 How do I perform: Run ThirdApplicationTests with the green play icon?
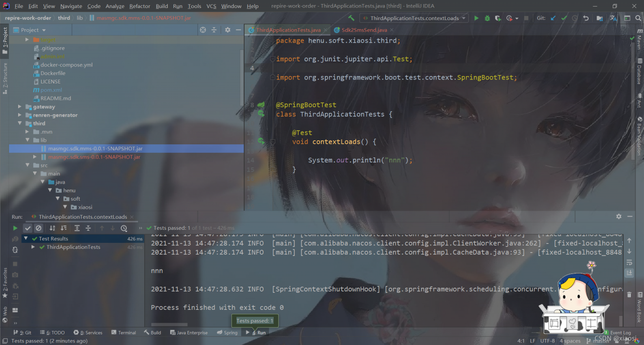tap(476, 18)
